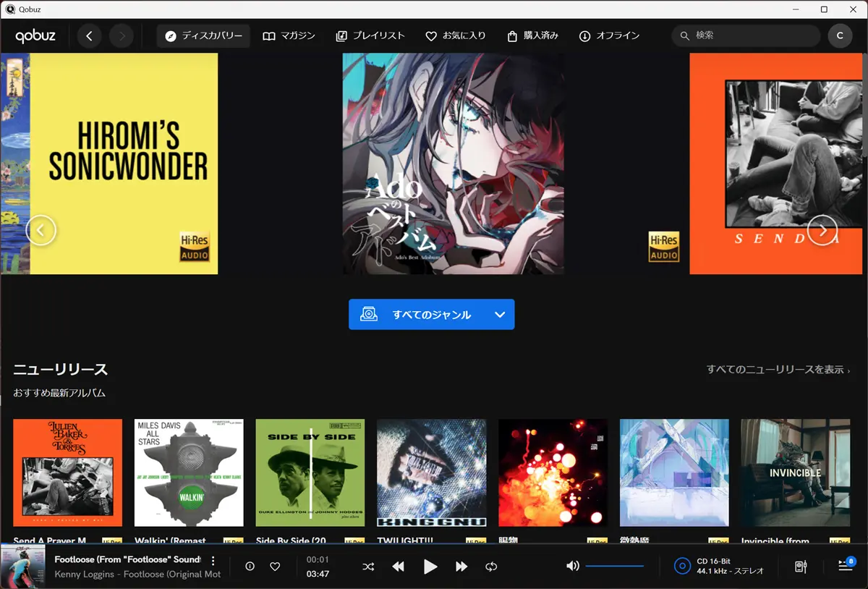Open the account menu avatar C
The image size is (868, 589).
tap(840, 35)
